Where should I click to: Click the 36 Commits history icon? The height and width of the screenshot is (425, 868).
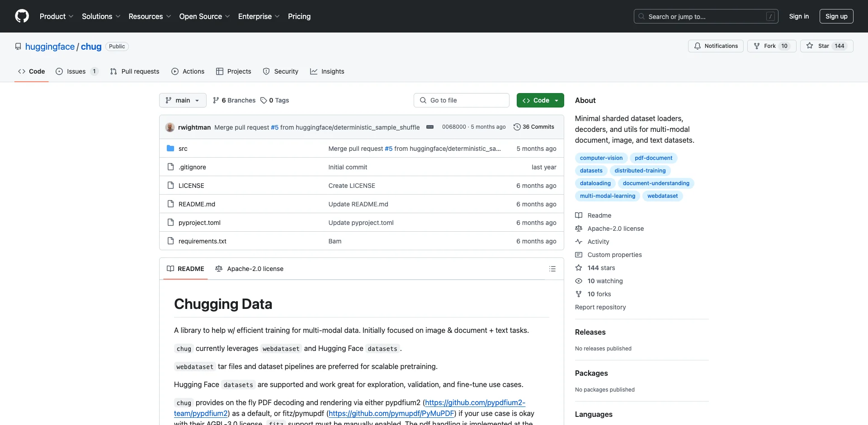(x=517, y=127)
